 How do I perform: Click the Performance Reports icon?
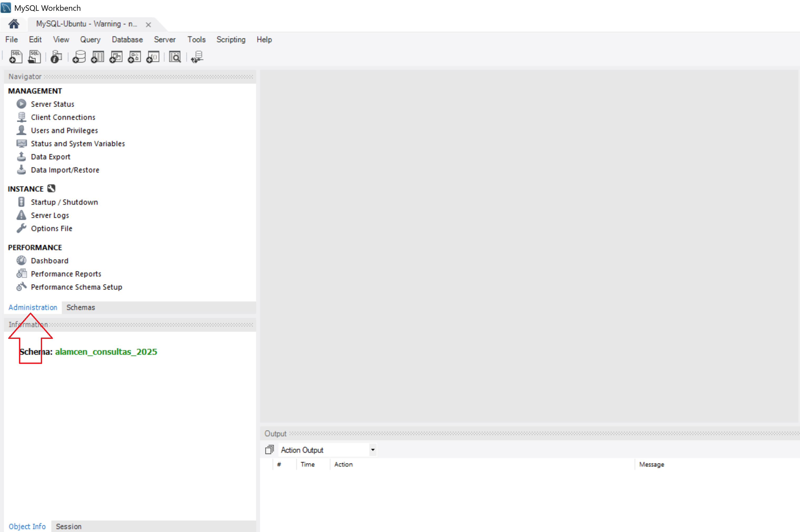coord(21,273)
